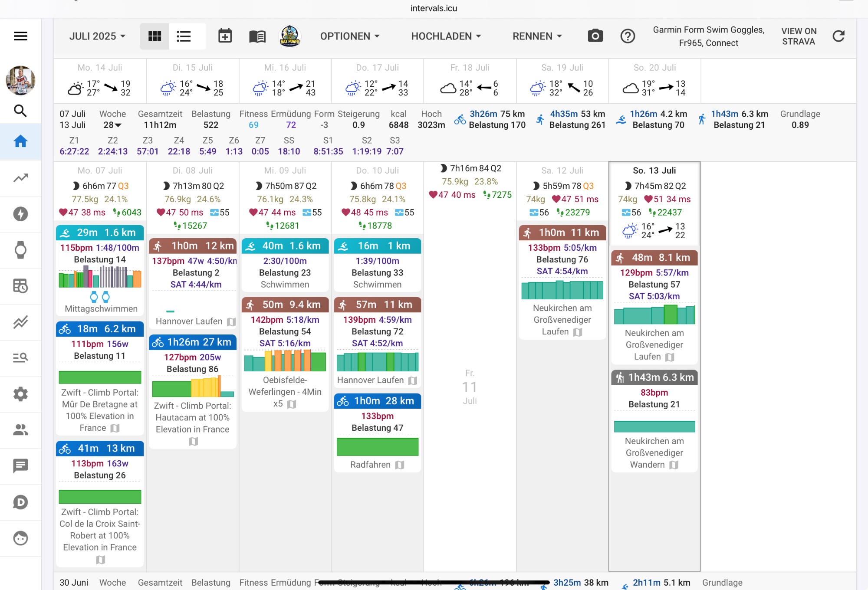This screenshot has height=590, width=868.
Task: Click the camera screenshot icon
Action: click(x=595, y=36)
